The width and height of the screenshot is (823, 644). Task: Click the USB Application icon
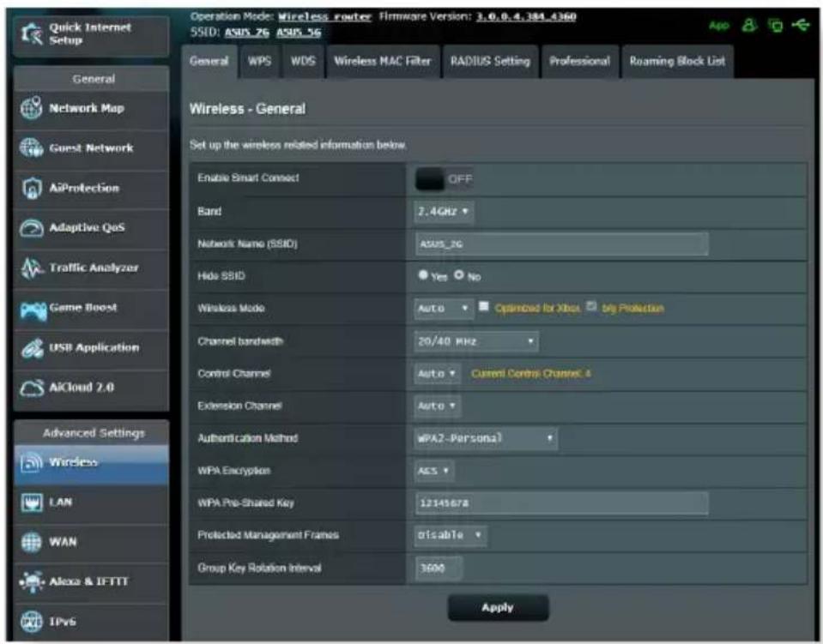[32, 348]
